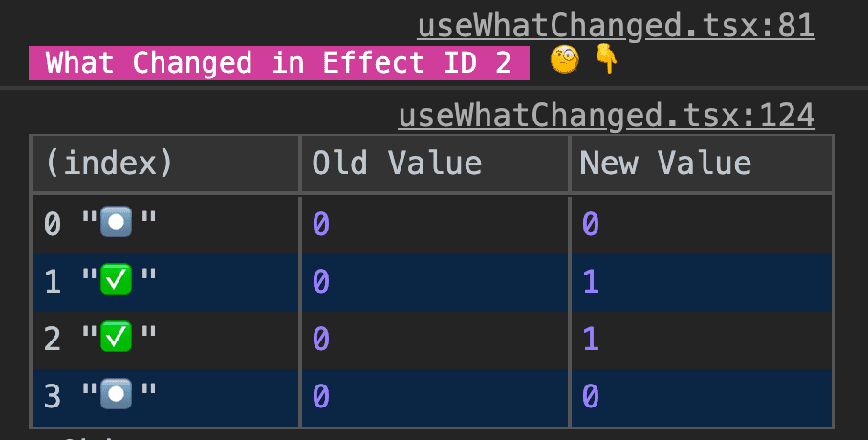Select the New Value cell showing 1 in row 1
This screenshot has height=440, width=868.
pyautogui.click(x=702, y=282)
